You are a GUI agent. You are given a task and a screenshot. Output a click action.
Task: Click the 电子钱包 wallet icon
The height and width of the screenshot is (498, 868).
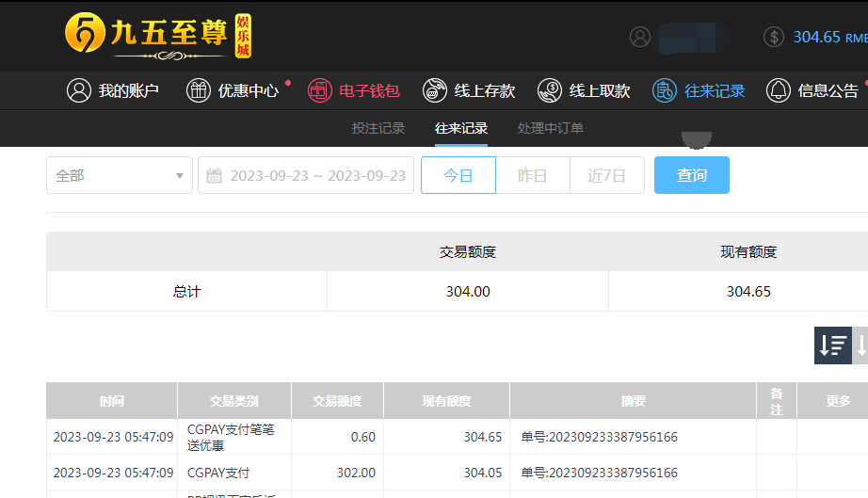[319, 90]
